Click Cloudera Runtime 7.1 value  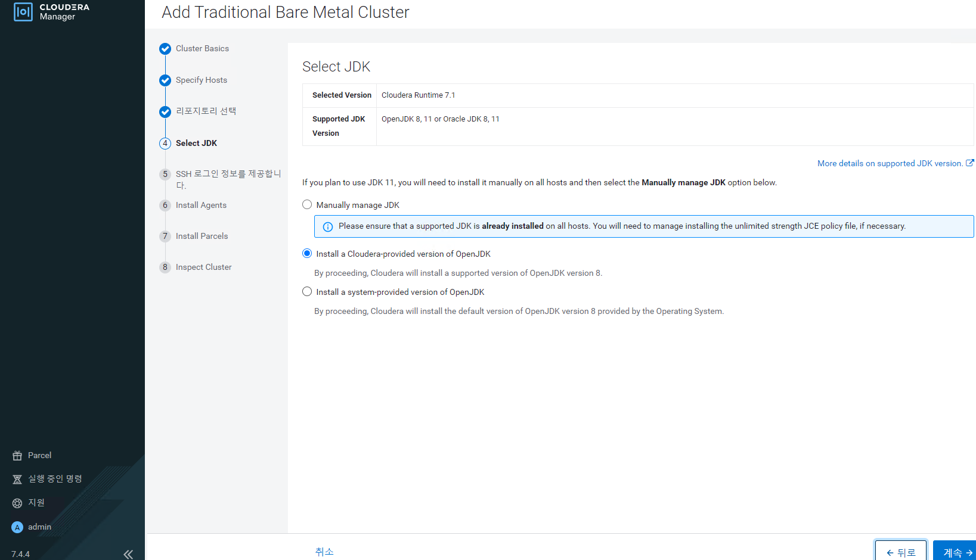coord(418,95)
